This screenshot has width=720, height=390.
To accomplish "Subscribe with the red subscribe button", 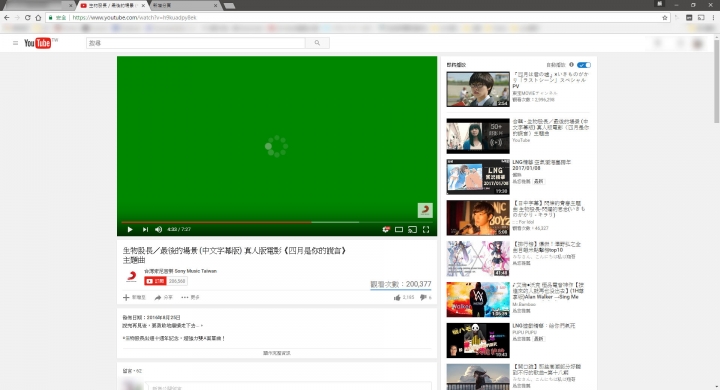I will 155,281.
